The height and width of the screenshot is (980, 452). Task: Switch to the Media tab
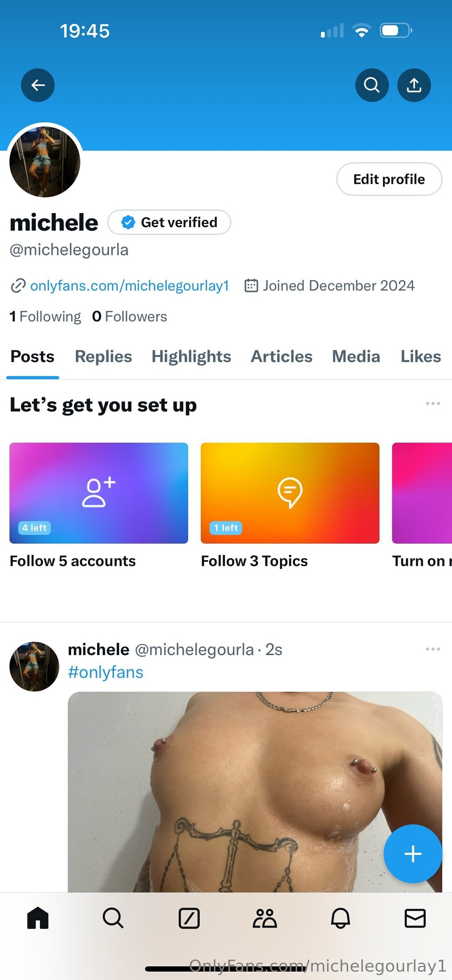356,357
